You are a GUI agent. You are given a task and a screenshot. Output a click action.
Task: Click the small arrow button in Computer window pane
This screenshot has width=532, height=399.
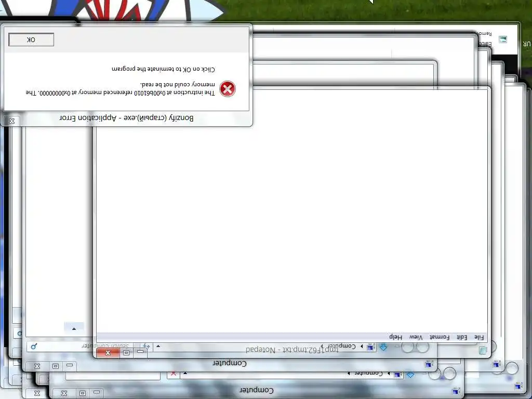pos(74,328)
